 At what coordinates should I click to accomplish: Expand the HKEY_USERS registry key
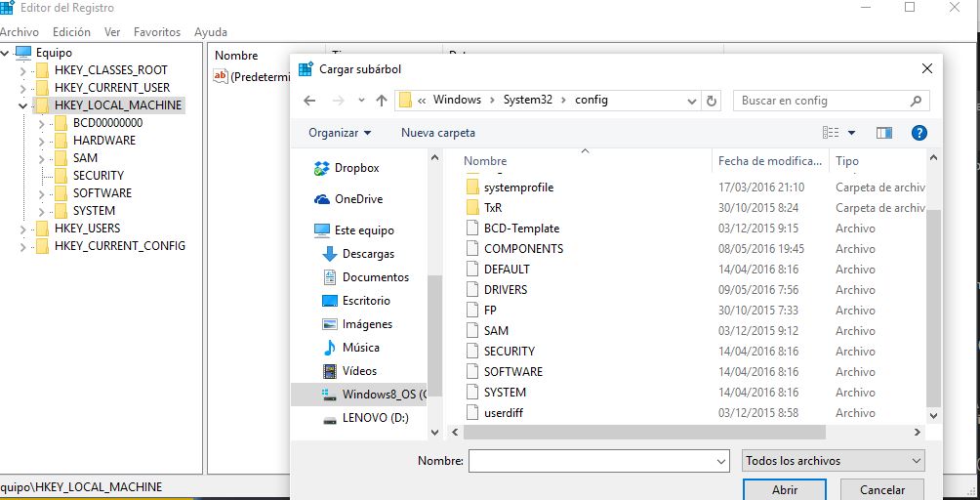click(22, 229)
